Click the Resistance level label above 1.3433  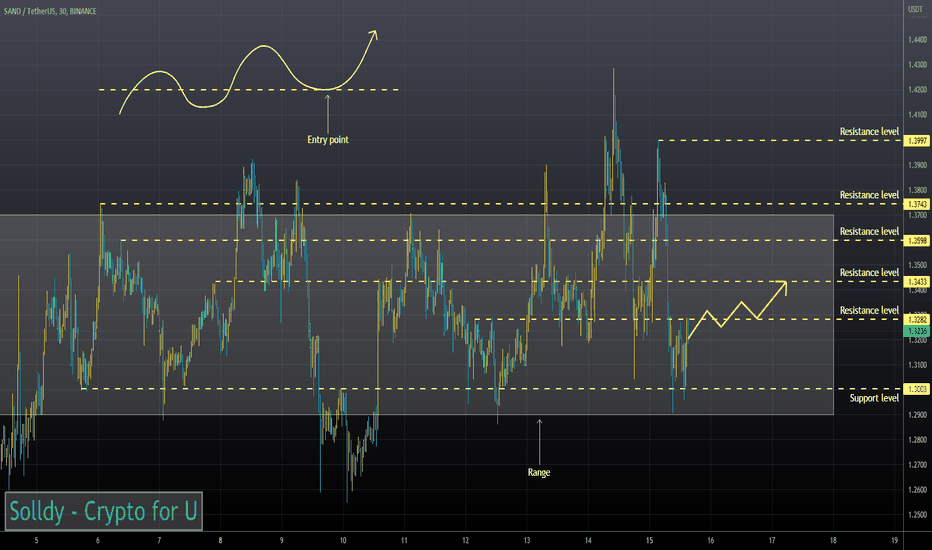870,272
